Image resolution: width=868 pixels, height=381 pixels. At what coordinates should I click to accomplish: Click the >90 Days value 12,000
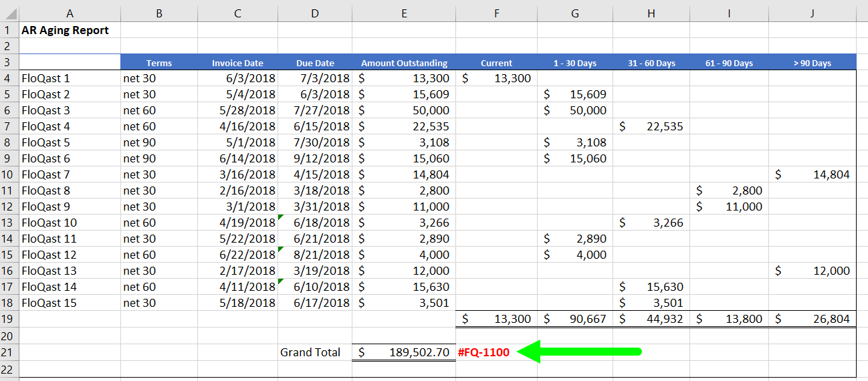[x=812, y=271]
